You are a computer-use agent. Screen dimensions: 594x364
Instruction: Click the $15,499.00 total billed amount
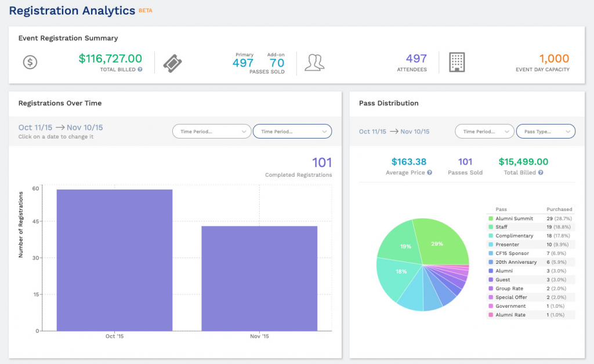(x=523, y=162)
